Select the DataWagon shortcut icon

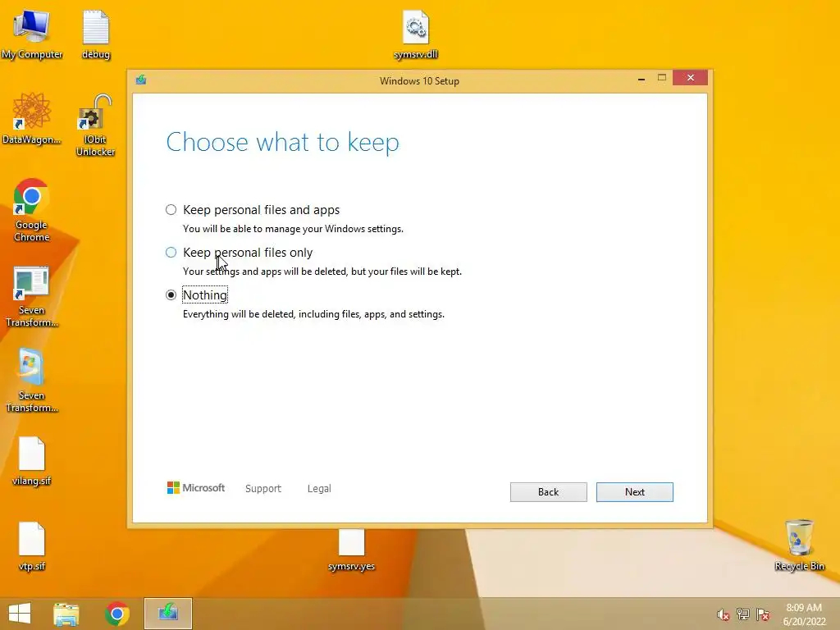pyautogui.click(x=32, y=119)
